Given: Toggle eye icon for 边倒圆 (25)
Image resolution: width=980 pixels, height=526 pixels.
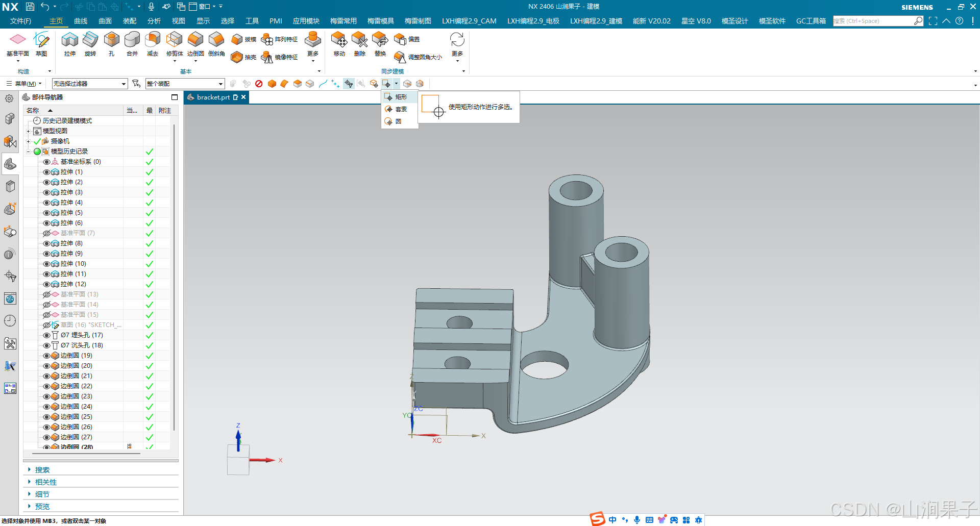Looking at the screenshot, I should click(x=46, y=417).
